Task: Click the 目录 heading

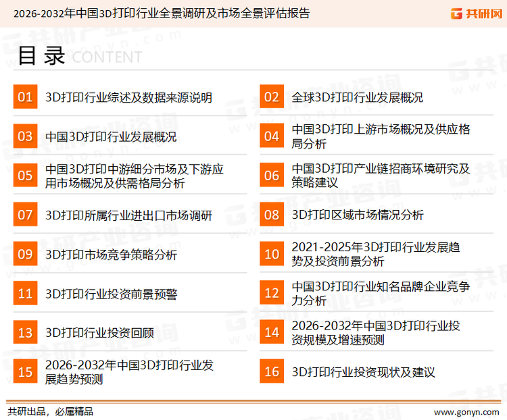Action: 41,55
